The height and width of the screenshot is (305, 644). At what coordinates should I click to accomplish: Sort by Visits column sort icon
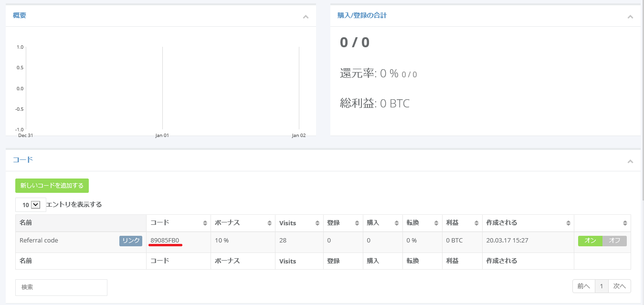[317, 223]
